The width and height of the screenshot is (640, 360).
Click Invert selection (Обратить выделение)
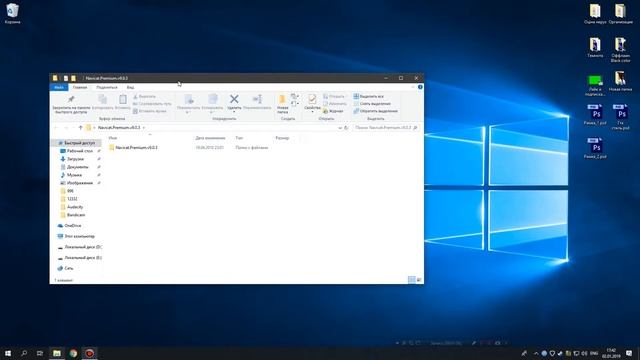[x=376, y=111]
